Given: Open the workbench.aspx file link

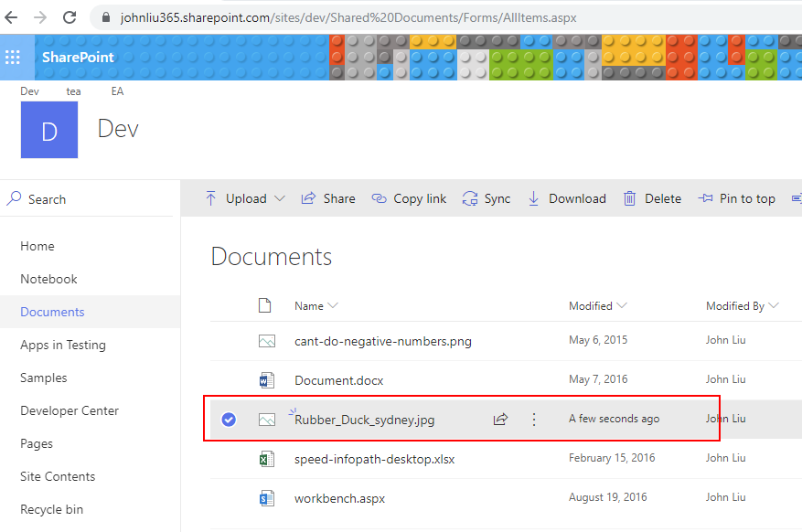Looking at the screenshot, I should (339, 498).
